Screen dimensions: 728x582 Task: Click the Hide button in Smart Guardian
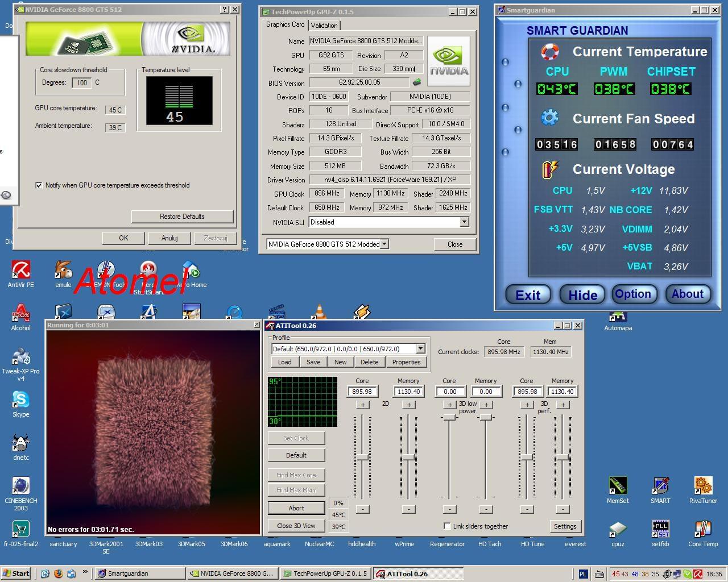tap(582, 294)
